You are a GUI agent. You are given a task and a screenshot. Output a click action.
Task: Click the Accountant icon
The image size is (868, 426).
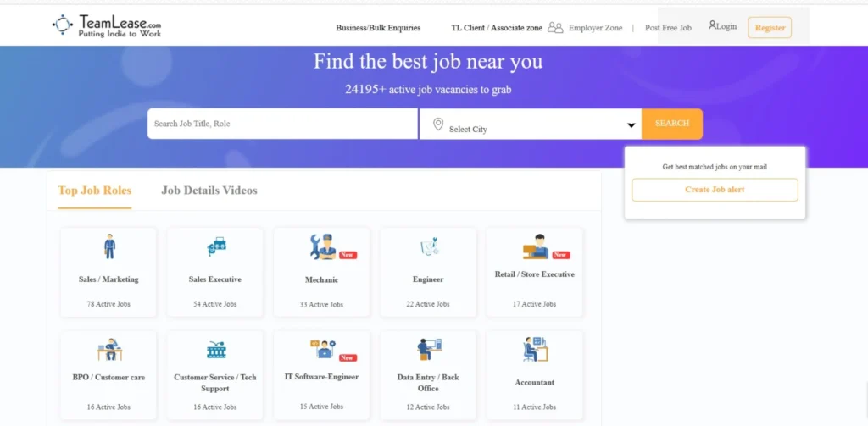[536, 349]
